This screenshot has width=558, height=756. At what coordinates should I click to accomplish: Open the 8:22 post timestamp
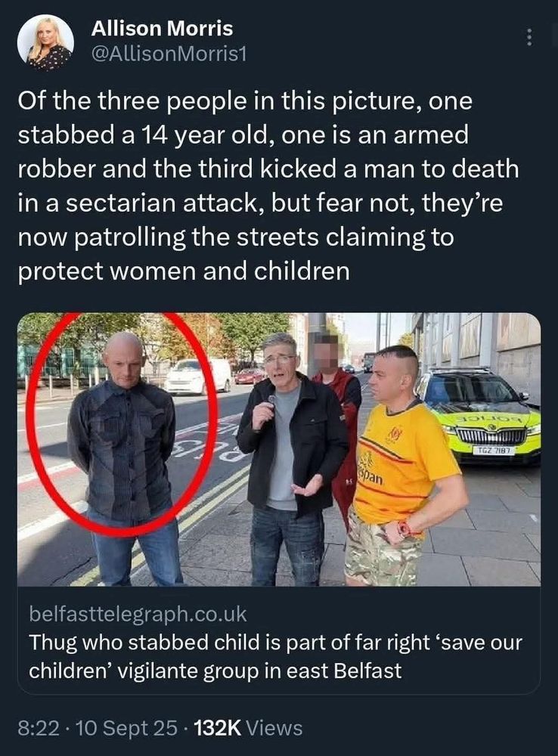pos(39,728)
